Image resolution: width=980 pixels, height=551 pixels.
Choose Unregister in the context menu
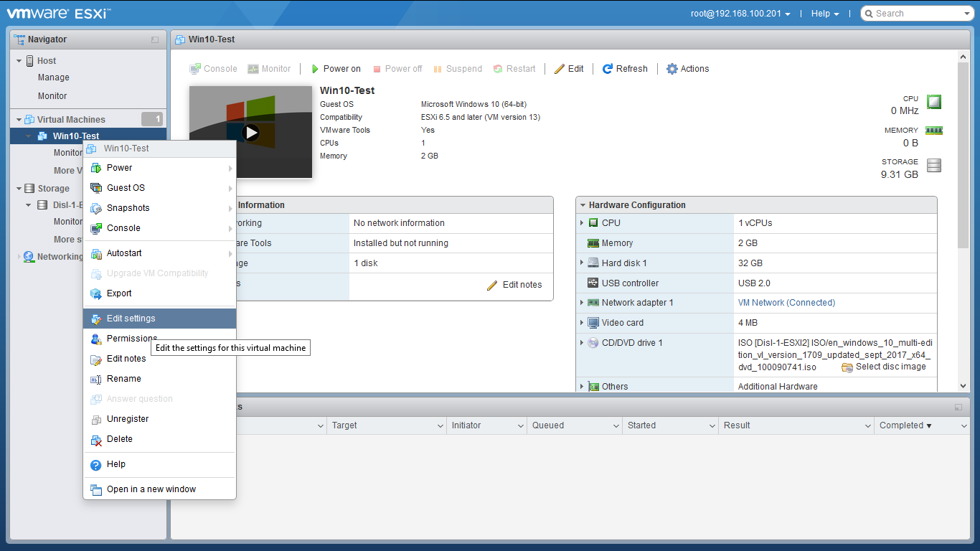(x=128, y=419)
